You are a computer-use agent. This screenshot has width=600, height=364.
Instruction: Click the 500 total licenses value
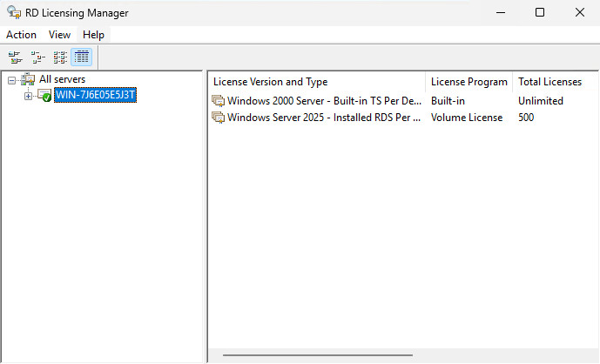526,118
